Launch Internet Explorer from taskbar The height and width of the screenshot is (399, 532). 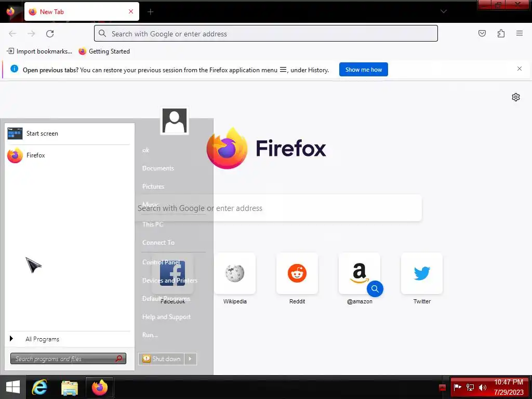[39, 387]
